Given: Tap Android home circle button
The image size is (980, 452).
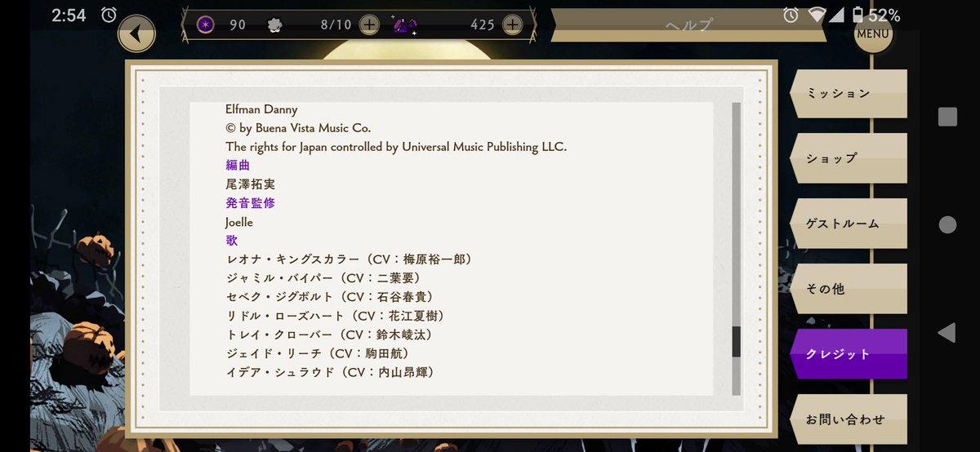Looking at the screenshot, I should 947,225.
